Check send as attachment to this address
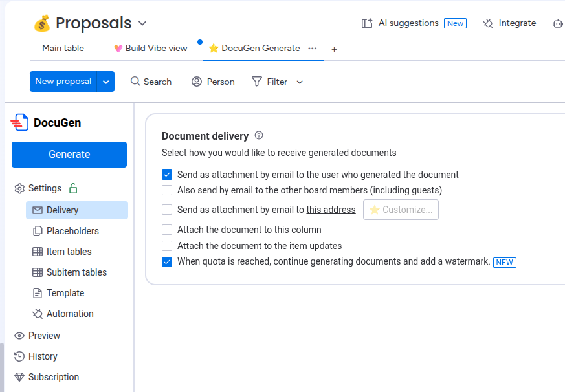 tap(167, 210)
